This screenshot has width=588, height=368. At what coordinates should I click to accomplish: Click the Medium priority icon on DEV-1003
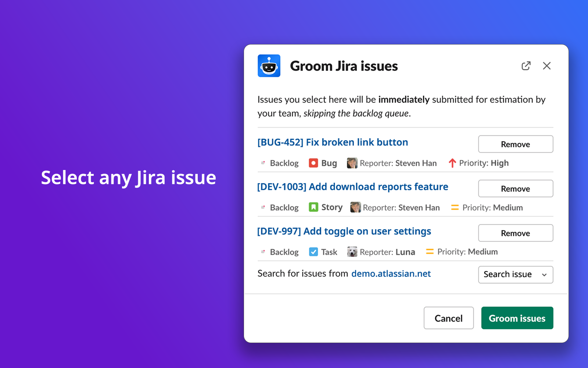[x=455, y=208]
